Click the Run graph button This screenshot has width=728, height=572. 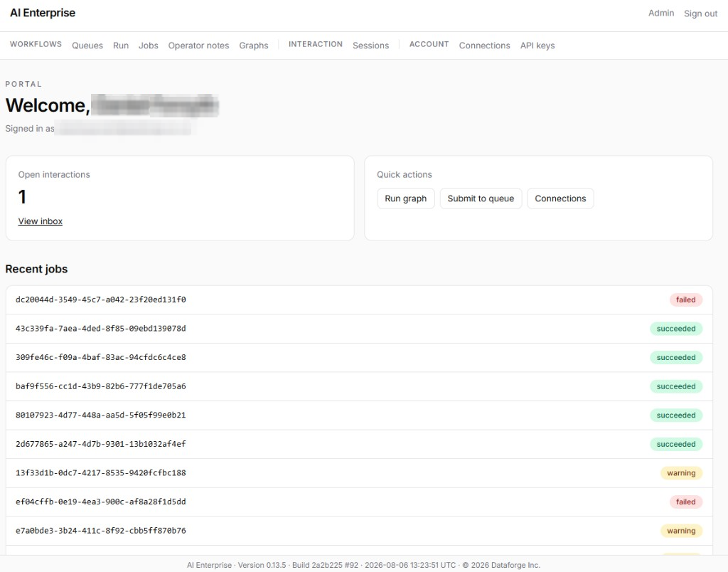click(406, 198)
